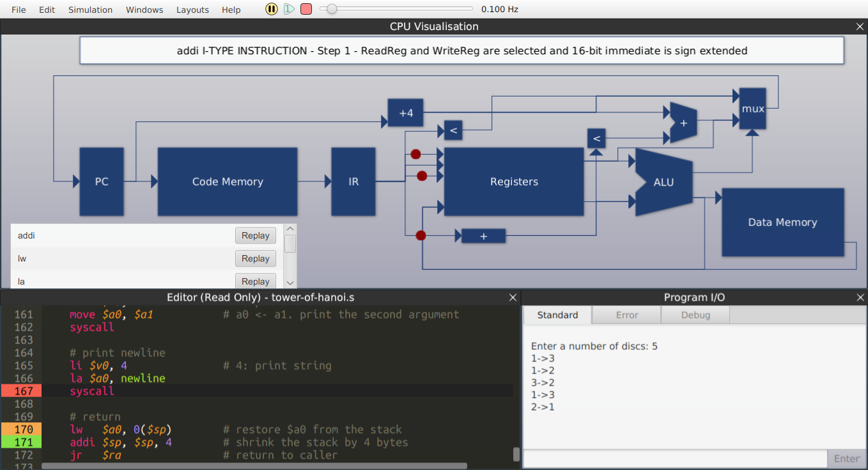
Task: Select the ALU component in CPU diagram
Action: click(663, 182)
